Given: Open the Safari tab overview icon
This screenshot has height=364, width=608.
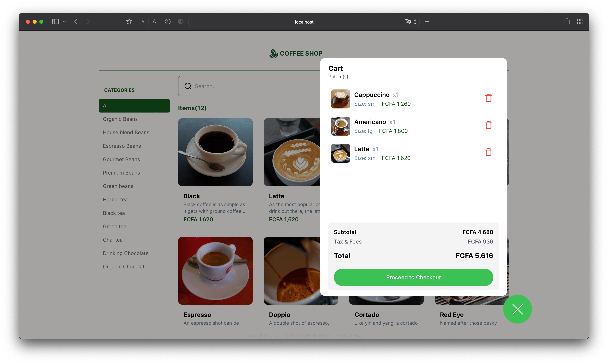Looking at the screenshot, I should [x=580, y=21].
